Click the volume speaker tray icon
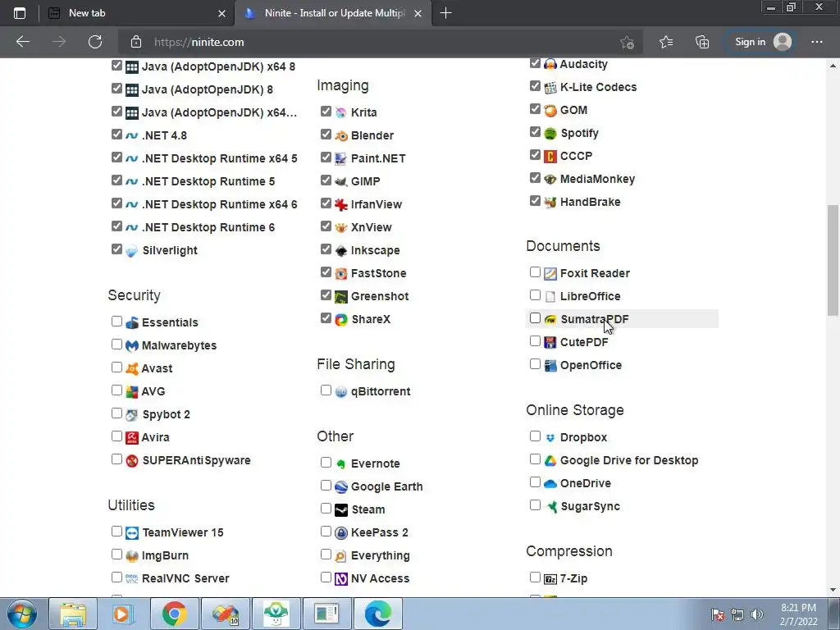Screen dimensions: 840x630 (756, 614)
